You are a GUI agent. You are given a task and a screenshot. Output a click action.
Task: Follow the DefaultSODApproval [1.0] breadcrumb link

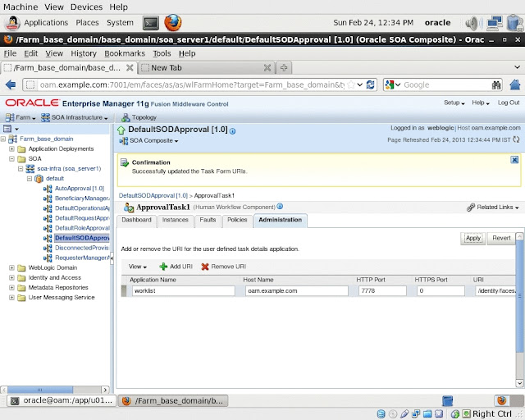pos(153,195)
